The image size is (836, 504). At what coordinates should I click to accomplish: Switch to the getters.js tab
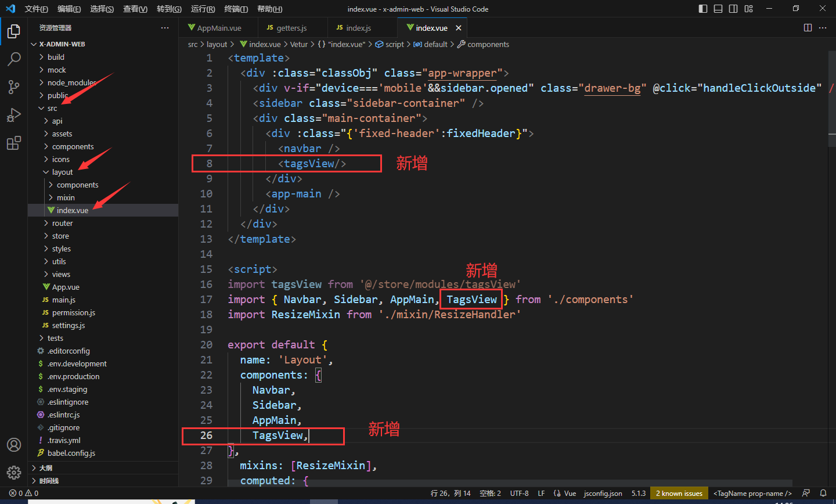click(291, 28)
